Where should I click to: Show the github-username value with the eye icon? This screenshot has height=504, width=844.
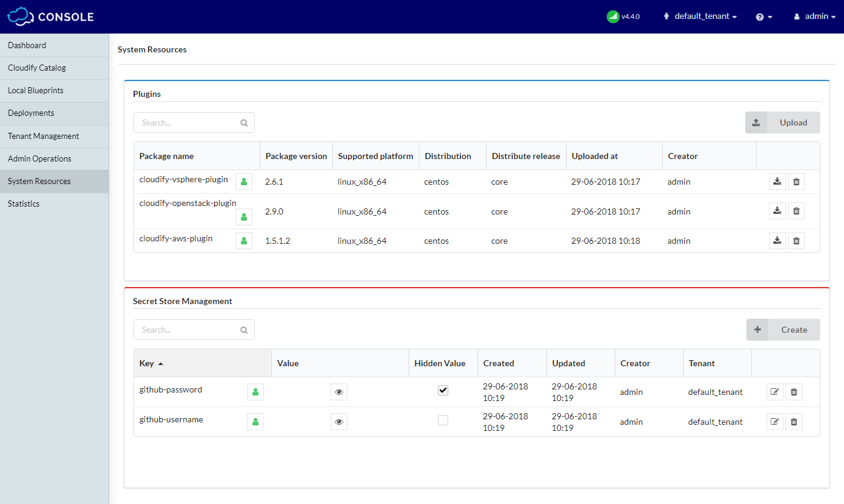(339, 422)
